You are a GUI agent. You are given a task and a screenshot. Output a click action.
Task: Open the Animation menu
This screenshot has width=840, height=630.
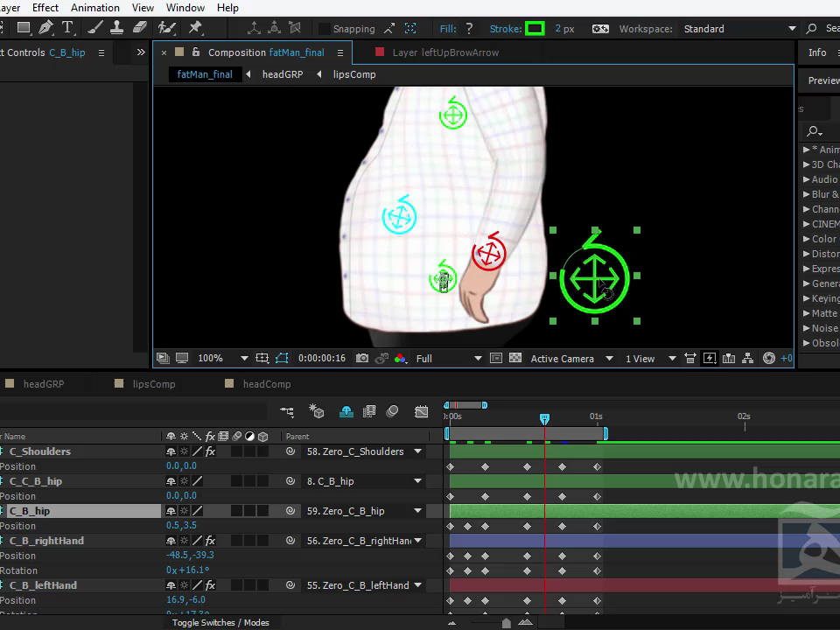[95, 8]
